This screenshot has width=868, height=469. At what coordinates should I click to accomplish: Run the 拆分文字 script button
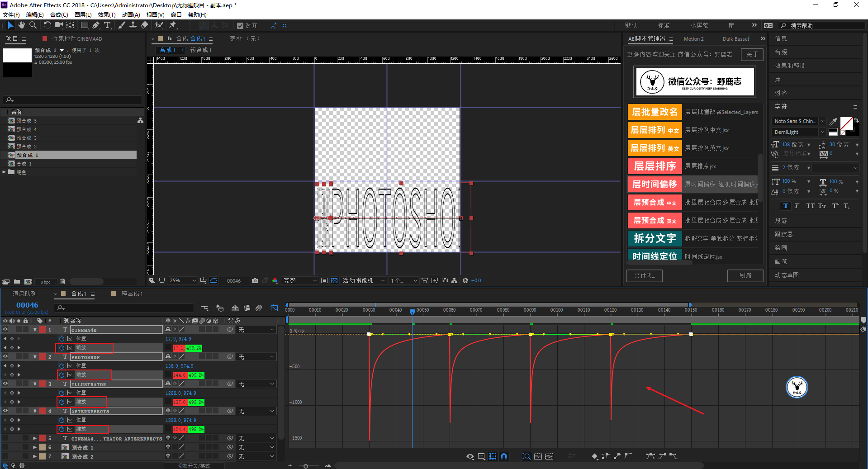[655, 238]
